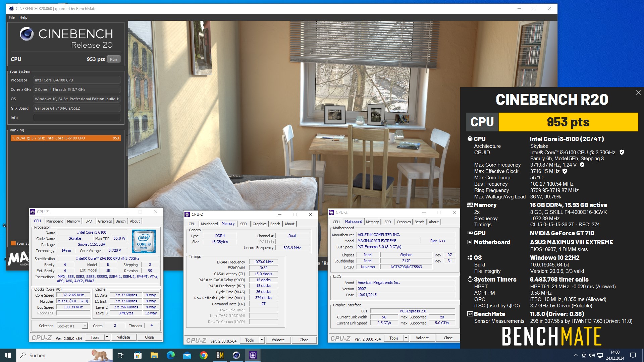The width and height of the screenshot is (644, 362).
Task: Click Close button in middle CPU-Z window
Action: (304, 340)
